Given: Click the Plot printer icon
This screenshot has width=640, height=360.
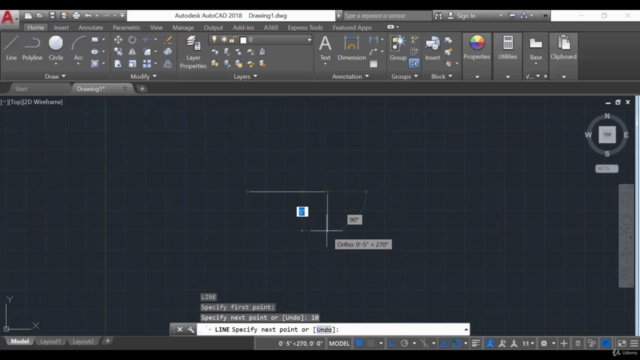Looking at the screenshot, I should coord(76,16).
